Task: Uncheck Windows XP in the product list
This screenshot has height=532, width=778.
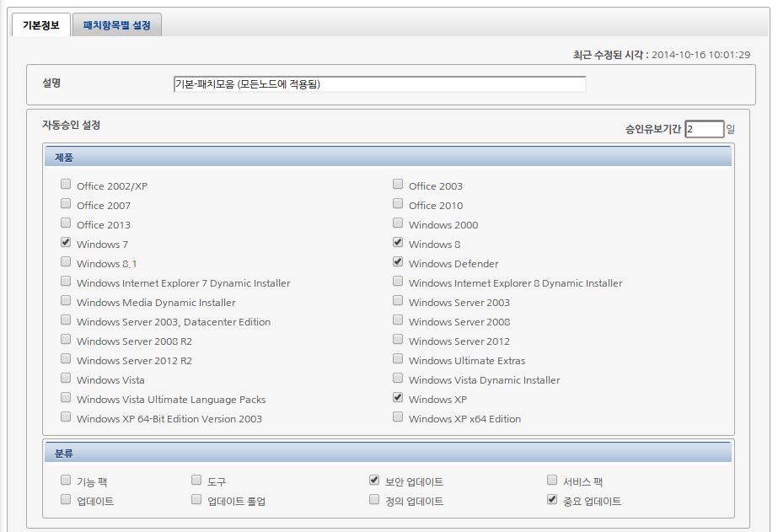Action: tap(397, 397)
